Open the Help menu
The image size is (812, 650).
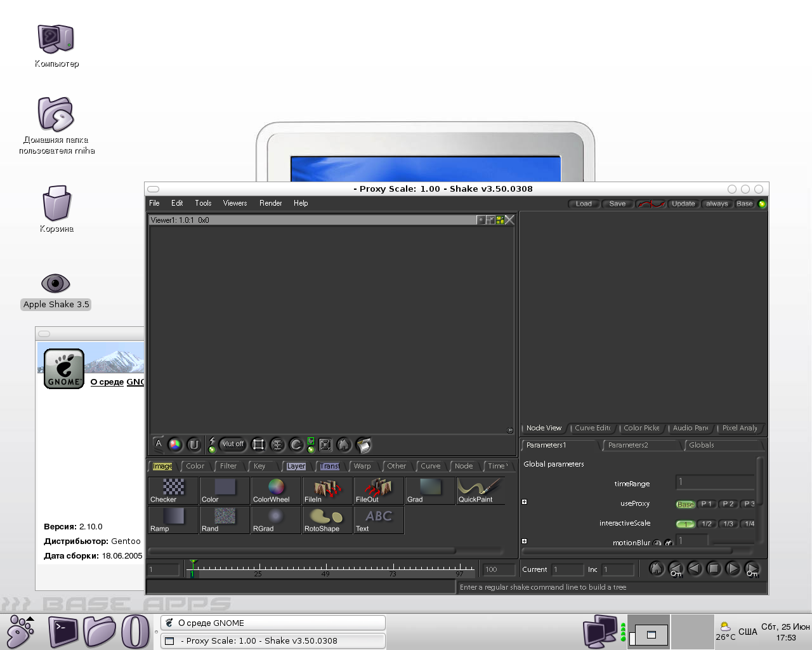301,203
